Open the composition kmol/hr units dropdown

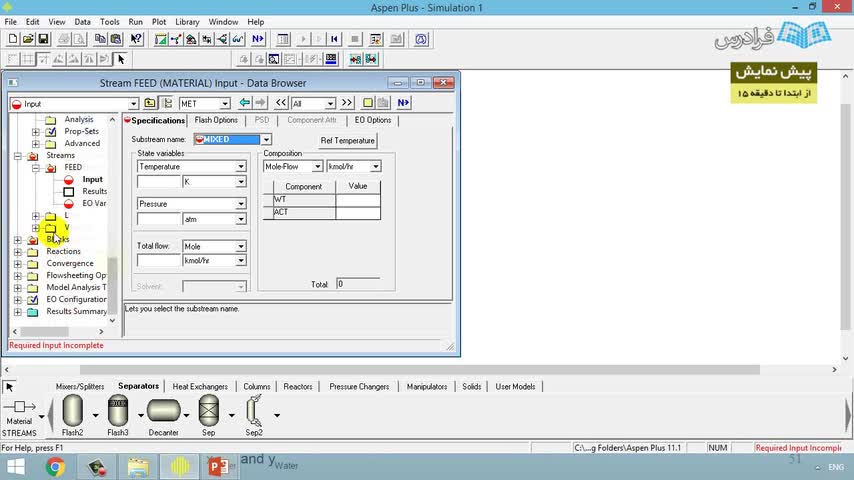375,167
